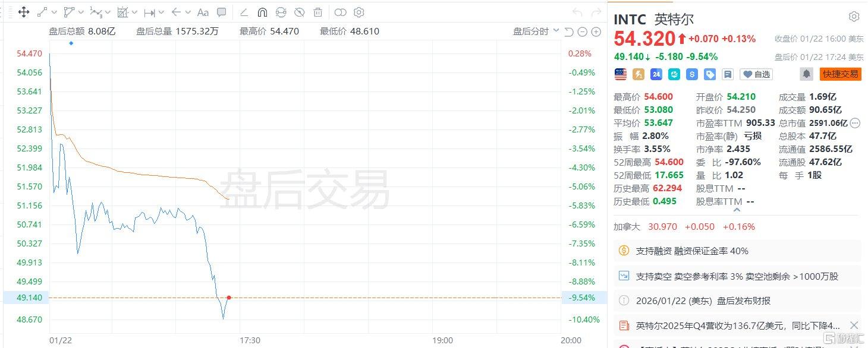Open 支持融资 margin financing info row
The image size is (868, 348).
click(x=737, y=251)
